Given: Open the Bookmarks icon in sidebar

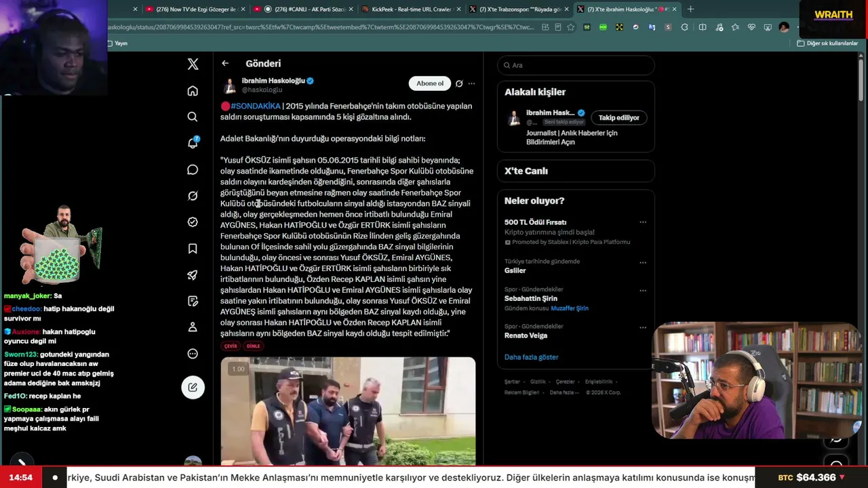Looking at the screenshot, I should 193,249.
